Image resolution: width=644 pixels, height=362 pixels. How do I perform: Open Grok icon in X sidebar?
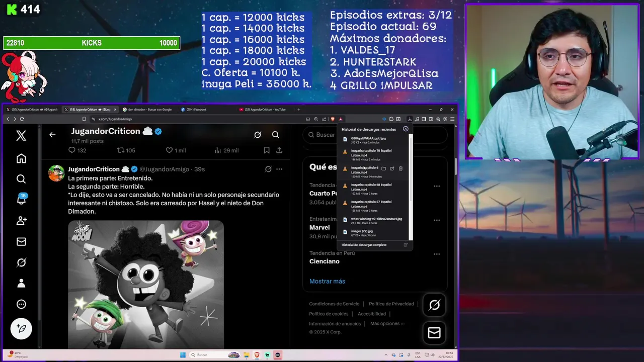point(21,262)
